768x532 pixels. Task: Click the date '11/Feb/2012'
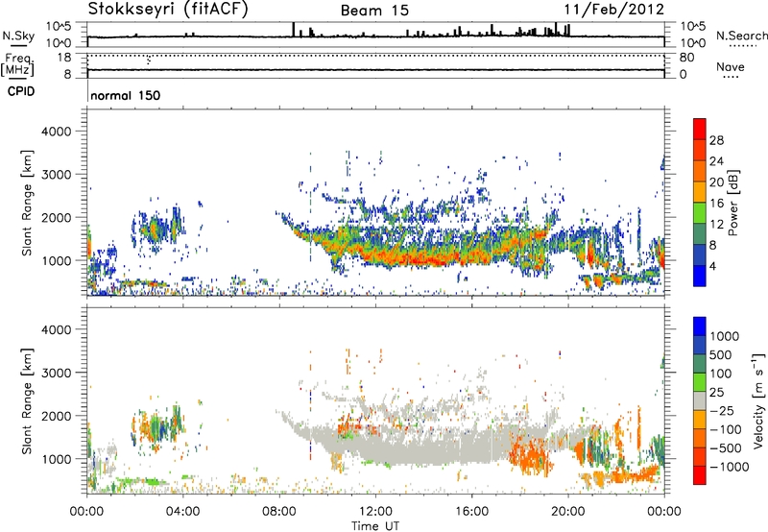613,9
